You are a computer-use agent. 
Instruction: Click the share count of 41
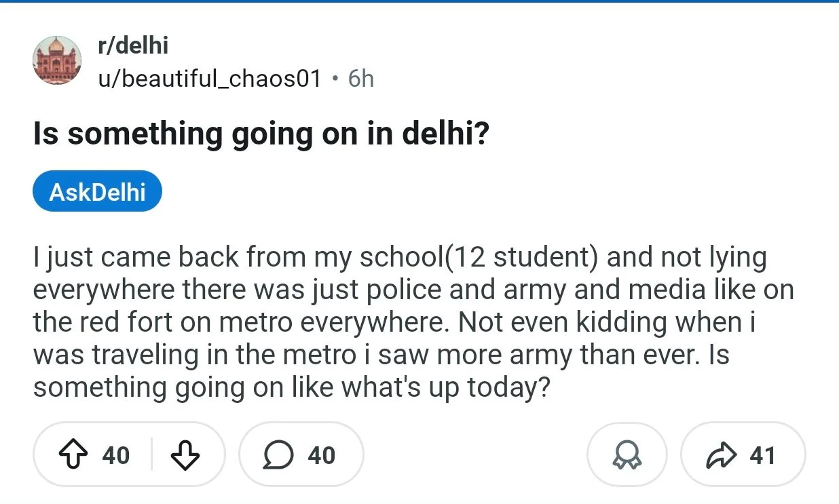click(762, 455)
